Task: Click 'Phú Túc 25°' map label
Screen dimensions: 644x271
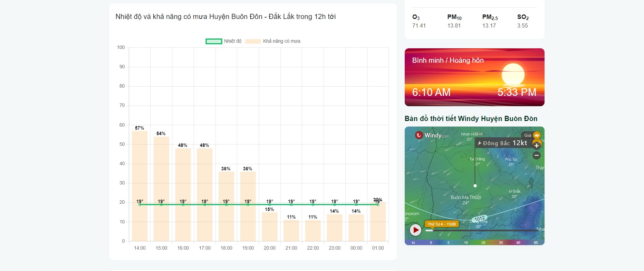Action: 511,162
